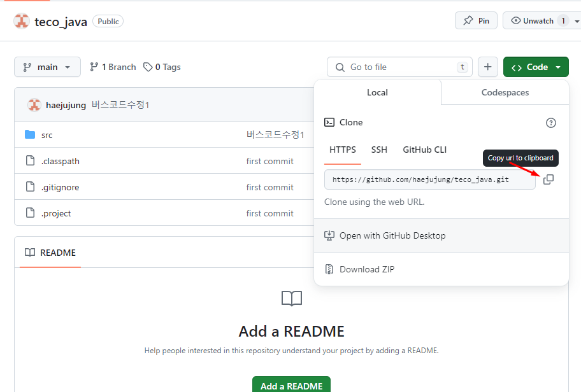The image size is (581, 392).
Task: Click the ZIP file icon
Action: tap(329, 269)
